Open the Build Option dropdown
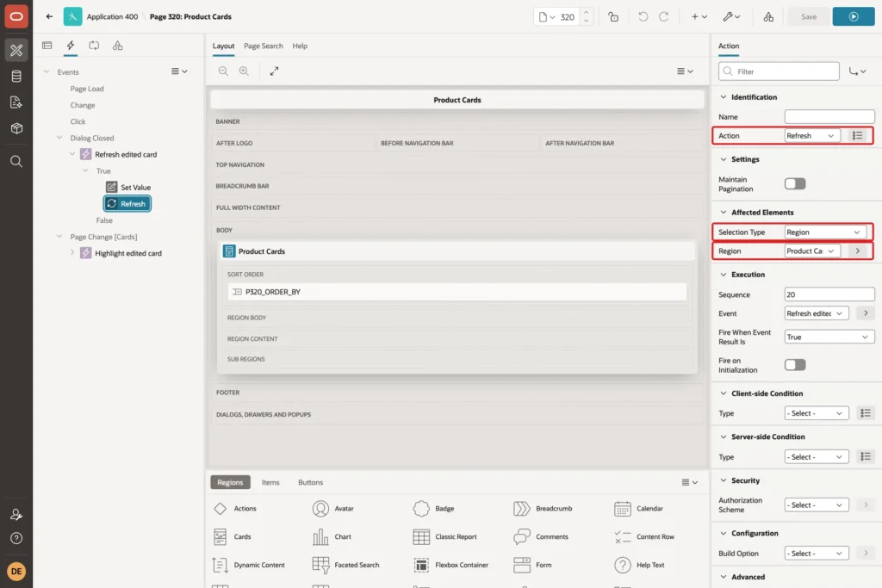The height and width of the screenshot is (588, 882). click(x=817, y=554)
